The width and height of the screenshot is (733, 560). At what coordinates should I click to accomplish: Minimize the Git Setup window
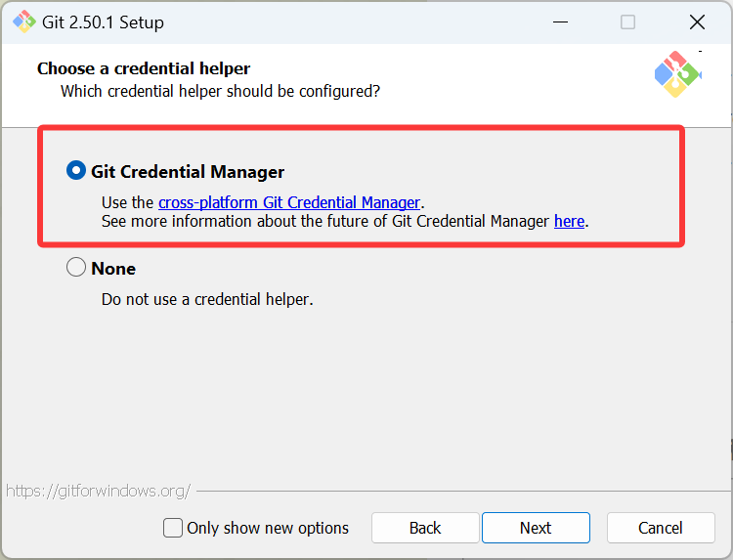pyautogui.click(x=560, y=22)
